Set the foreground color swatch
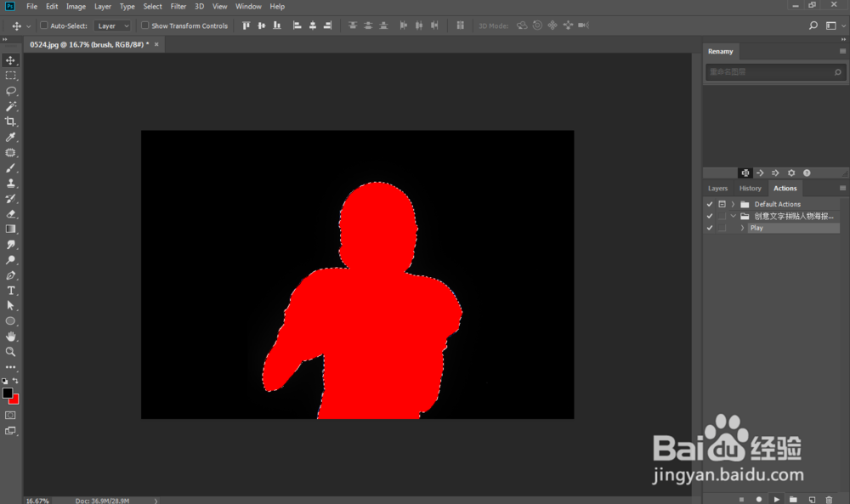This screenshot has width=850, height=504. 7,393
